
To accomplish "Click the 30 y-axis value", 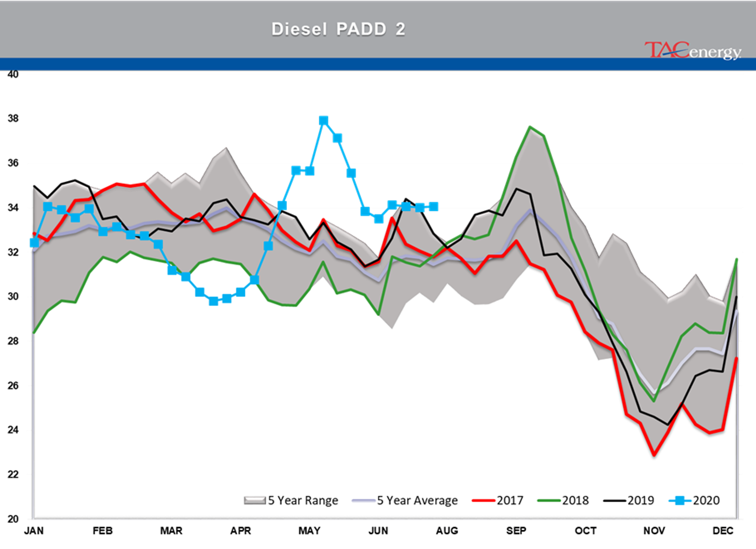I will coord(13,296).
